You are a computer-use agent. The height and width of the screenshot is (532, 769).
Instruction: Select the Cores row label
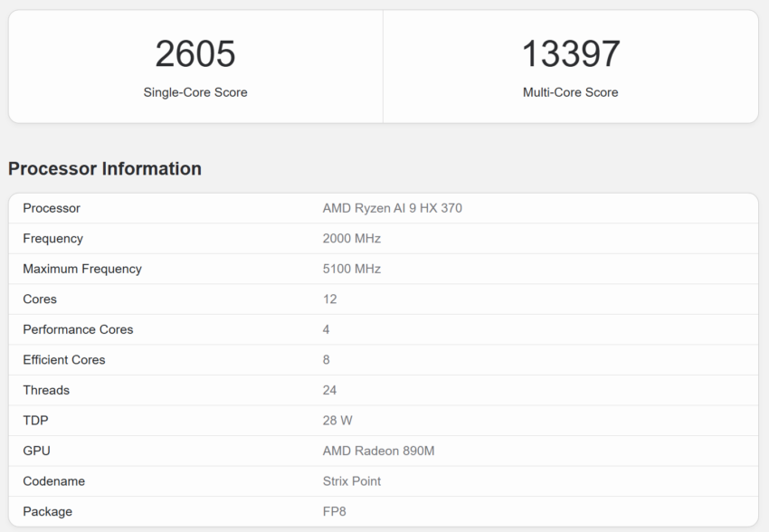pos(40,299)
